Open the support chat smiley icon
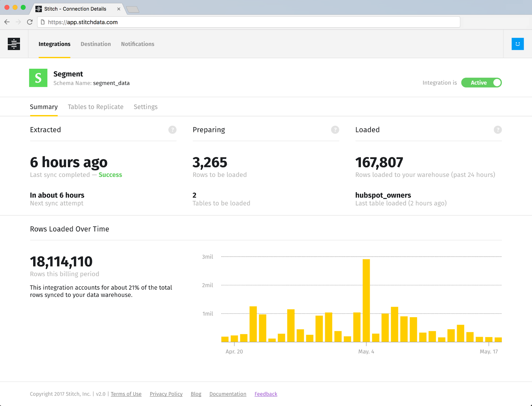Viewport: 532px width, 406px height. coord(517,44)
